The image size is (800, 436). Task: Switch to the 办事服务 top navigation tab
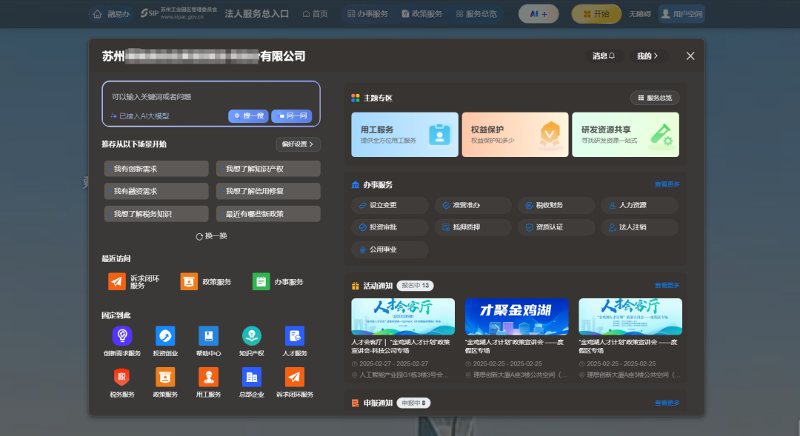click(365, 14)
